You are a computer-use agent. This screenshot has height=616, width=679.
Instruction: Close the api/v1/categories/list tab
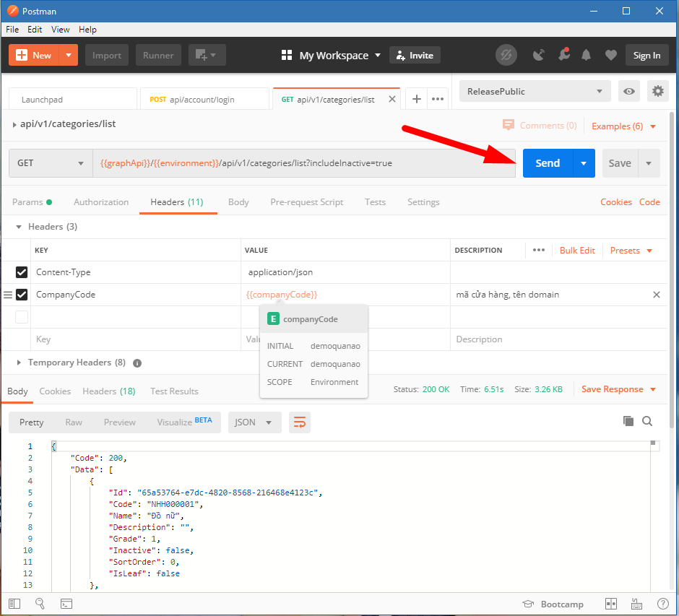coord(392,99)
